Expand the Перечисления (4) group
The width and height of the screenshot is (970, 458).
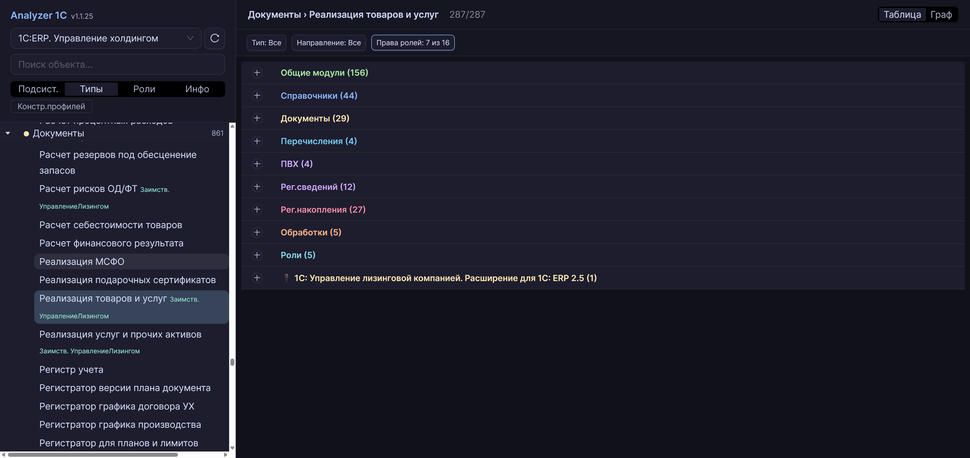(x=257, y=141)
